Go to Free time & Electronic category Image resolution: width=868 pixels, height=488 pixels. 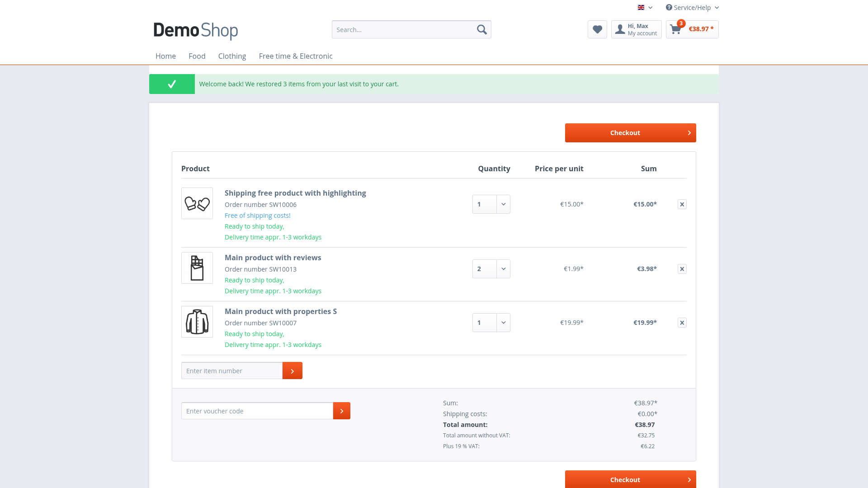296,56
